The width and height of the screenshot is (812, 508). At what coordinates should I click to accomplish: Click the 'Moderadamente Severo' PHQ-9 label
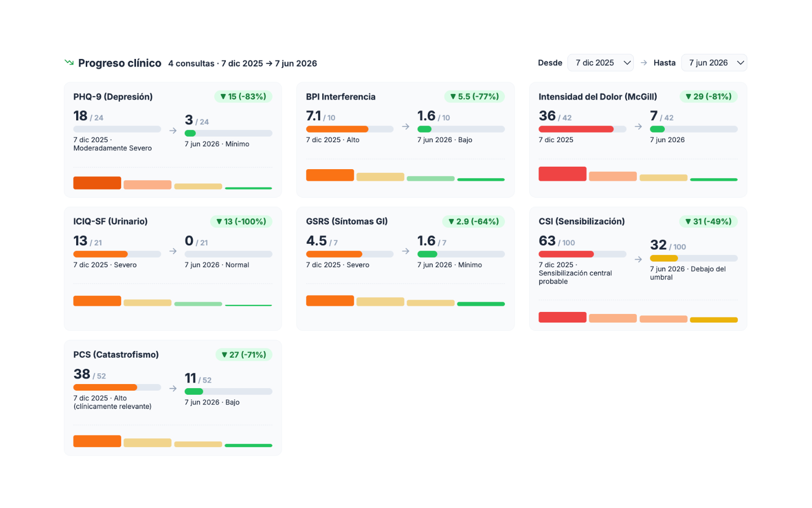click(113, 148)
